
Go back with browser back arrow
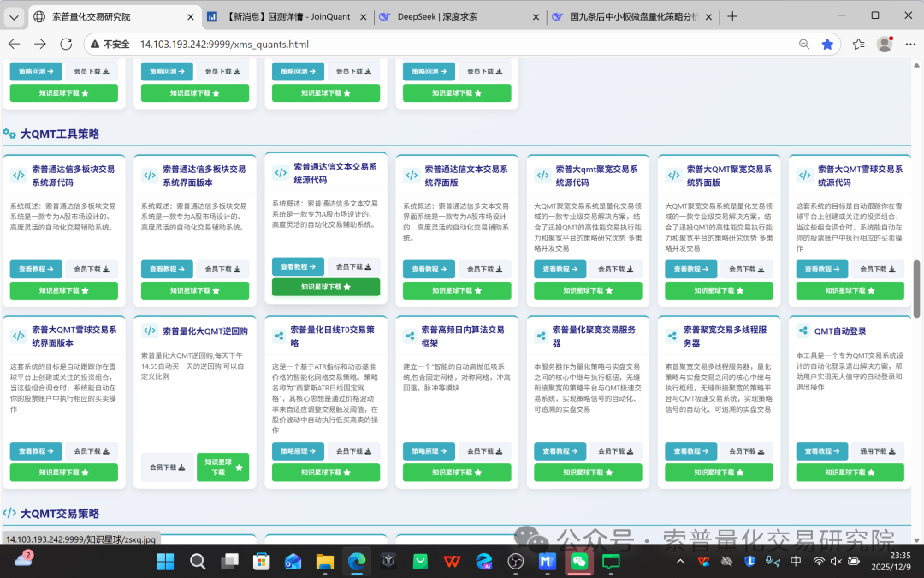coord(15,45)
